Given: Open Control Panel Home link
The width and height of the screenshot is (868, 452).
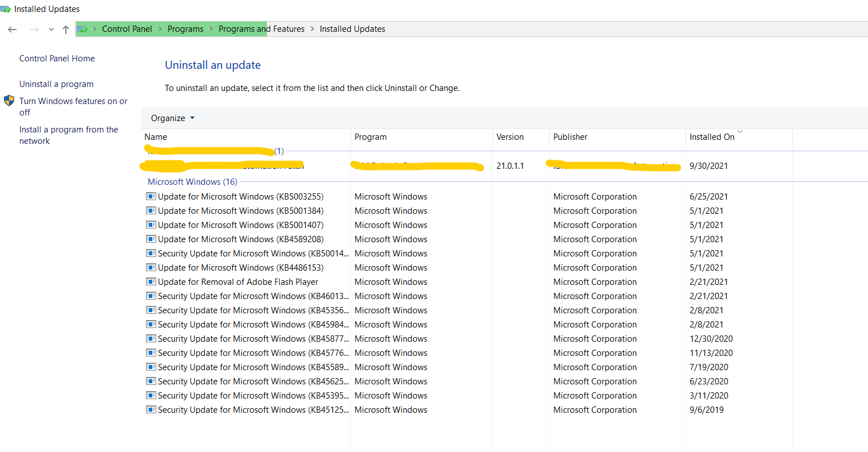Looking at the screenshot, I should click(57, 59).
